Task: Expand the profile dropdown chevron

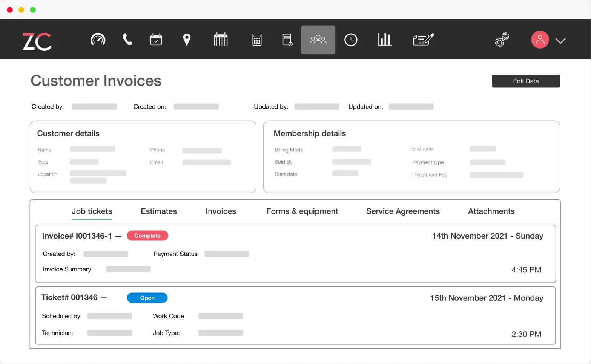Action: (x=560, y=41)
